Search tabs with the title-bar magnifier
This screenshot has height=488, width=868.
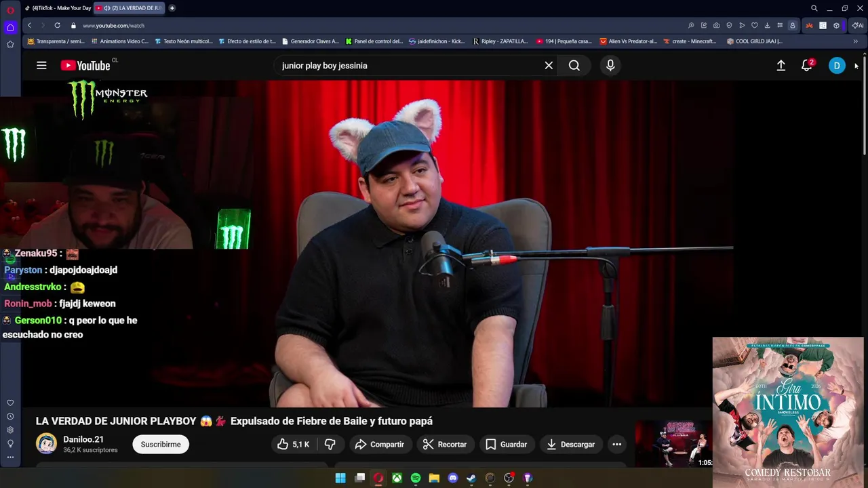point(814,8)
